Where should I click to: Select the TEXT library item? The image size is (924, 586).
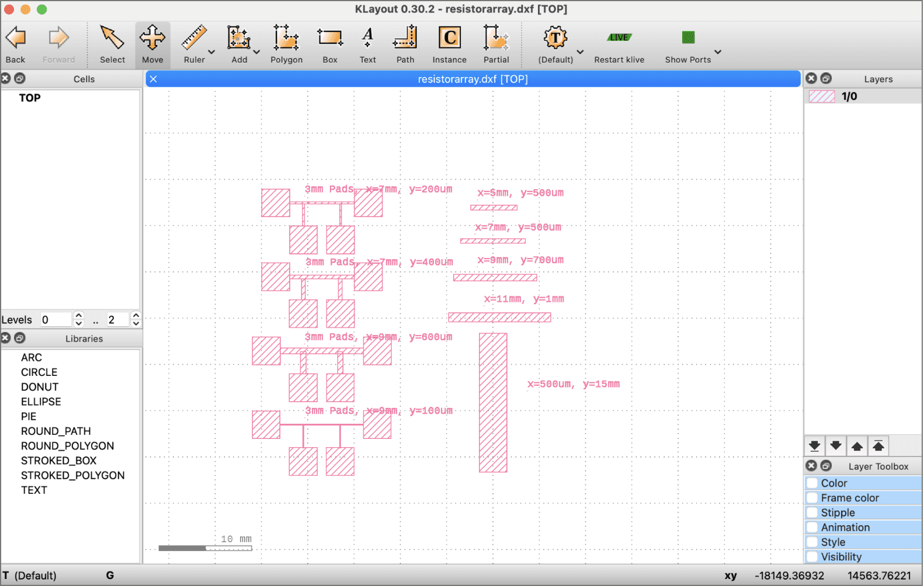point(34,490)
